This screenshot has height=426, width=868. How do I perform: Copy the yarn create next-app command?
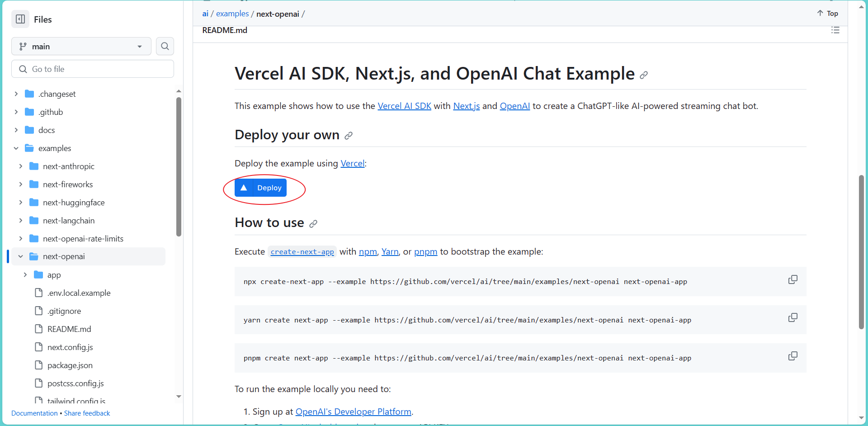click(x=793, y=318)
